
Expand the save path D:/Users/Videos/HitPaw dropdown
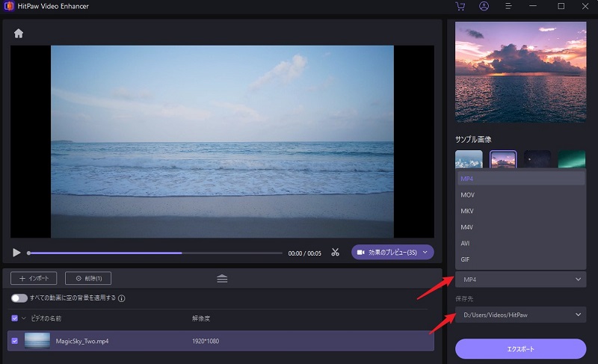pos(521,315)
